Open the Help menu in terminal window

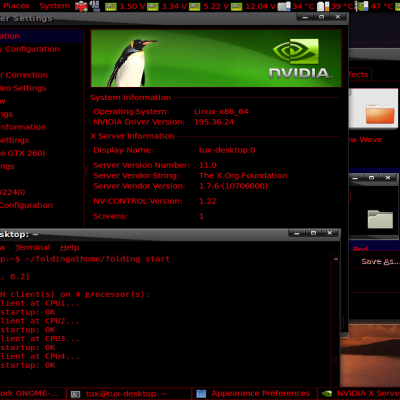point(70,248)
